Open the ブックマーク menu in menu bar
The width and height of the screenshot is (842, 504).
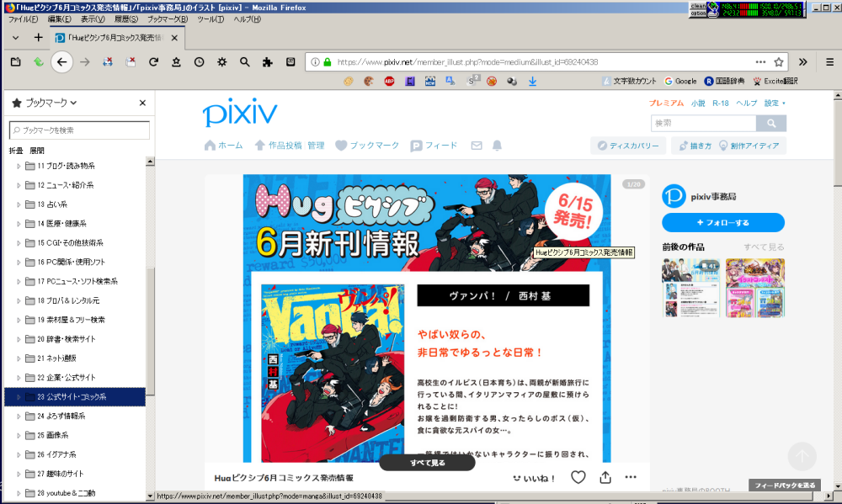(x=168, y=19)
